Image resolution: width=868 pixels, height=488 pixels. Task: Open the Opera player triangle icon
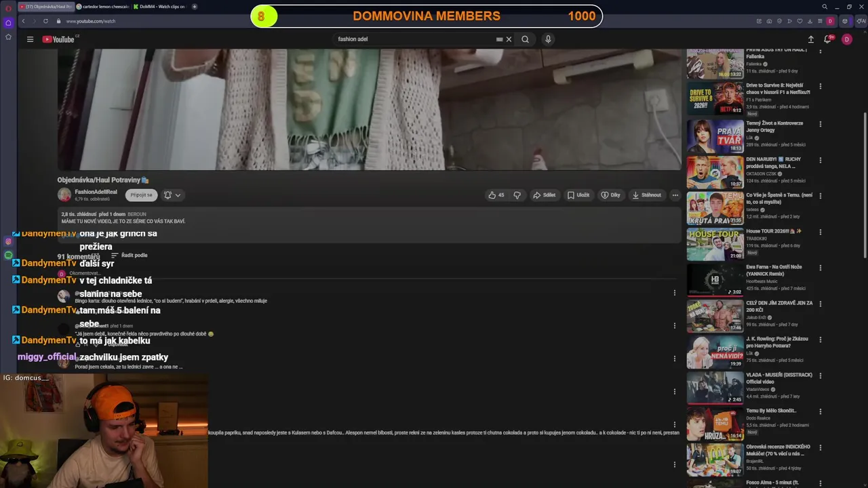pyautogui.click(x=789, y=21)
